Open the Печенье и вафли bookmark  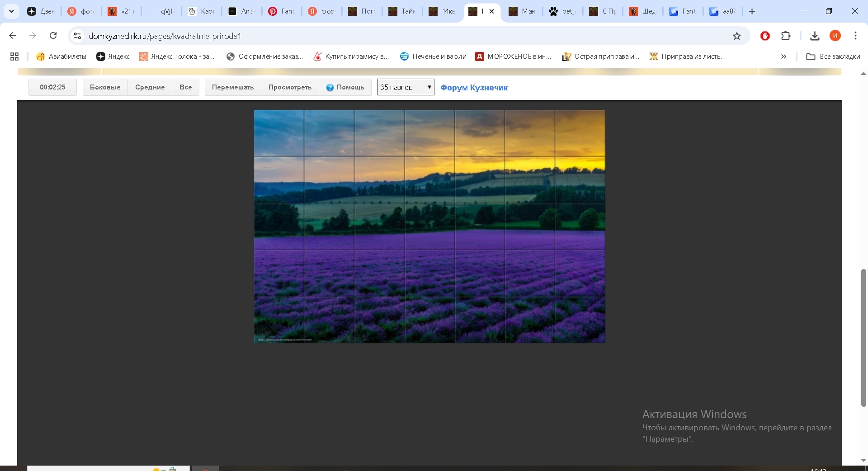point(433,57)
